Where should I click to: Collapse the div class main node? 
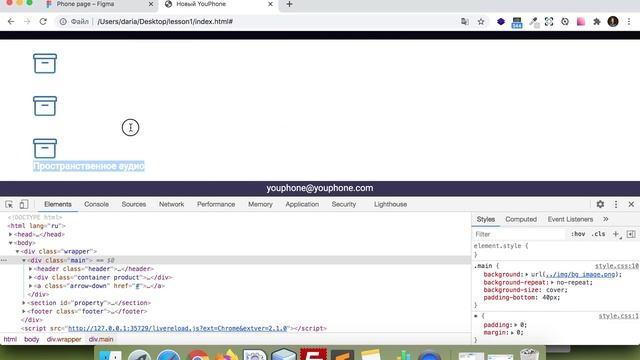[x=24, y=260]
